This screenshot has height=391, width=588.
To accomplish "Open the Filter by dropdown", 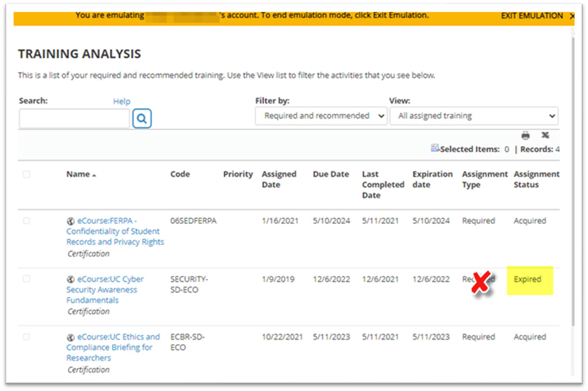I will tap(321, 116).
